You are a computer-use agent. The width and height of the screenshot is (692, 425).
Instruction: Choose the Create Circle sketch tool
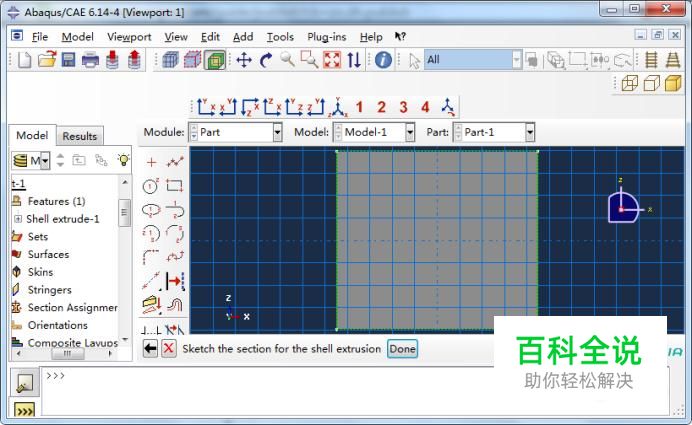click(x=150, y=186)
